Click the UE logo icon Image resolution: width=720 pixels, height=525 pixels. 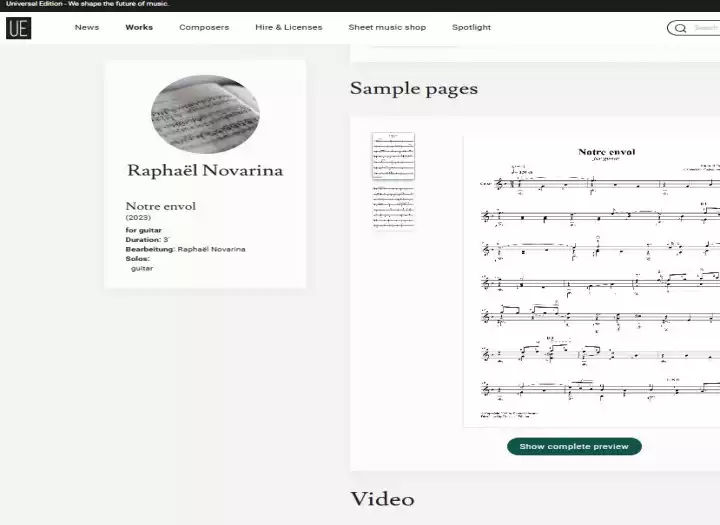pos(18,28)
